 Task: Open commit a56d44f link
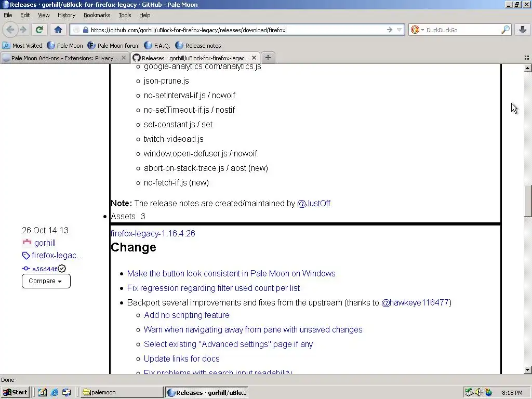45,269
